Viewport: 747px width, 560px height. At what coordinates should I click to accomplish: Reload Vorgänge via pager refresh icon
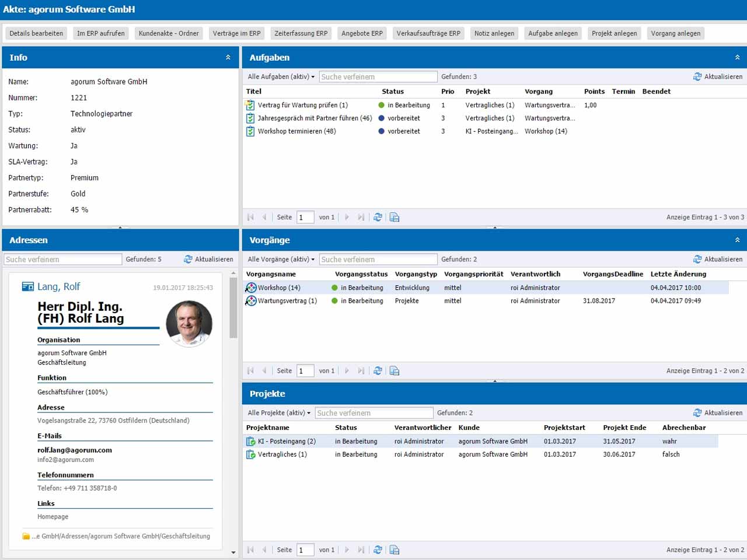click(x=378, y=370)
